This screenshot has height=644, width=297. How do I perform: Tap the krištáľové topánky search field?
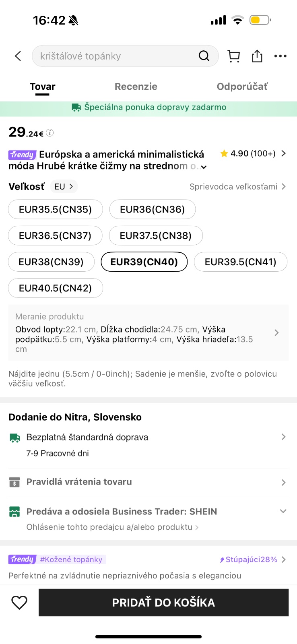pos(117,56)
